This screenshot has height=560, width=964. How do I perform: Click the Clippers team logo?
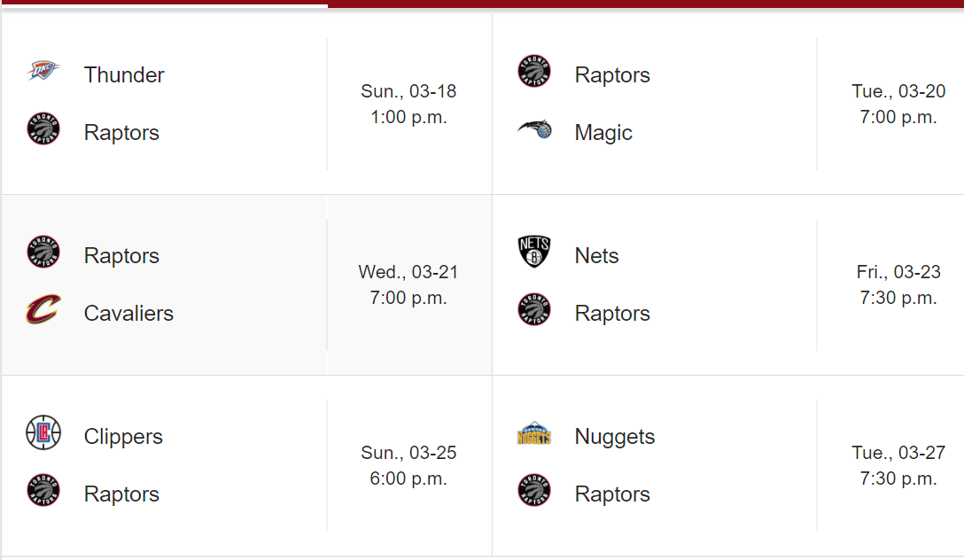tap(43, 433)
